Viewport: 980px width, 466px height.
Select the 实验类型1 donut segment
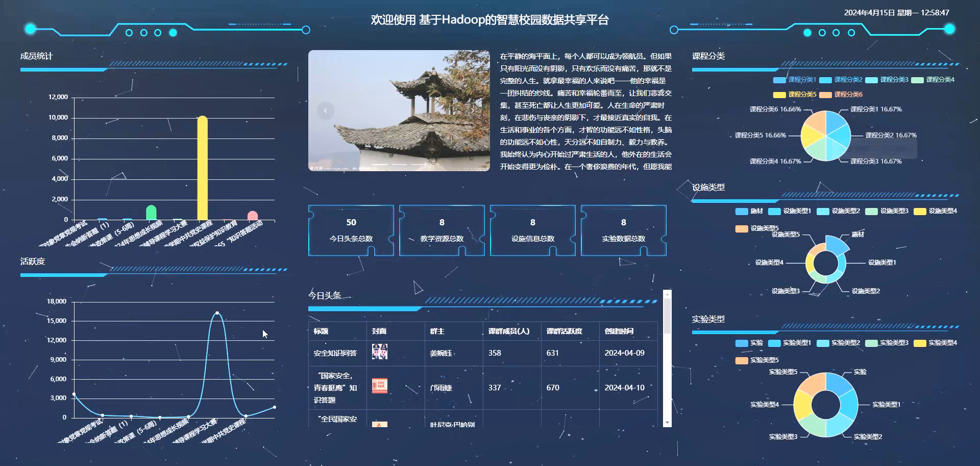click(849, 405)
